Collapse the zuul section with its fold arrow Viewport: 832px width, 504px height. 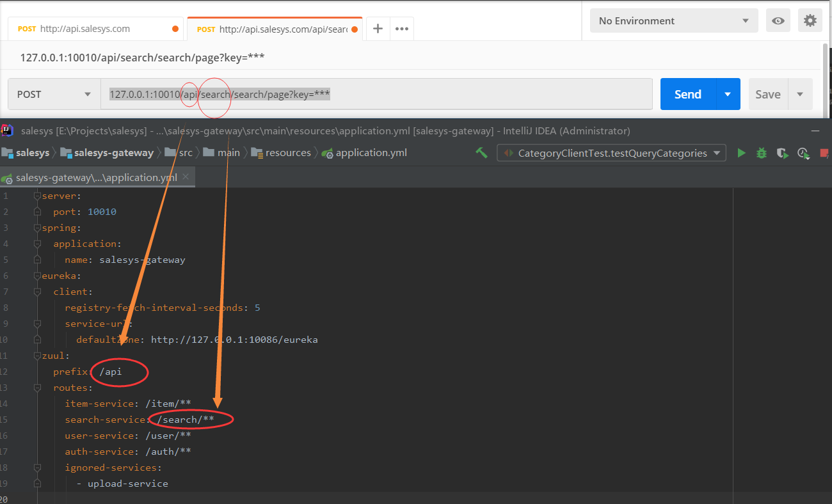[x=36, y=356]
